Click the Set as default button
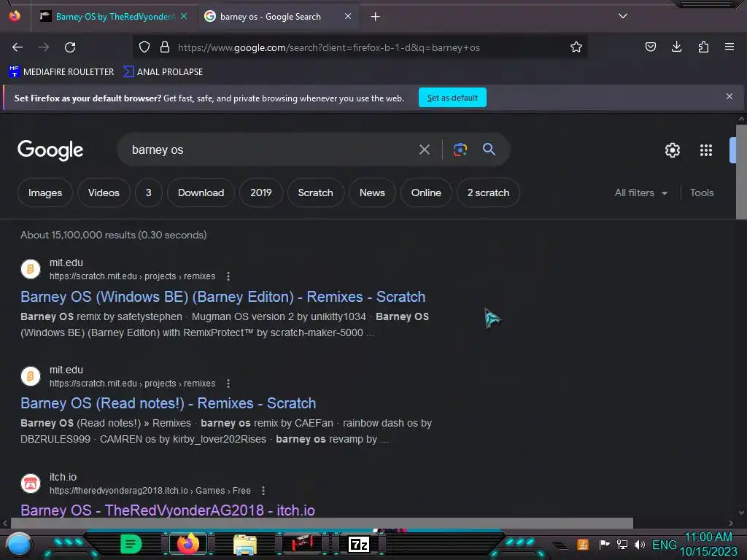The width and height of the screenshot is (747, 560). (452, 98)
